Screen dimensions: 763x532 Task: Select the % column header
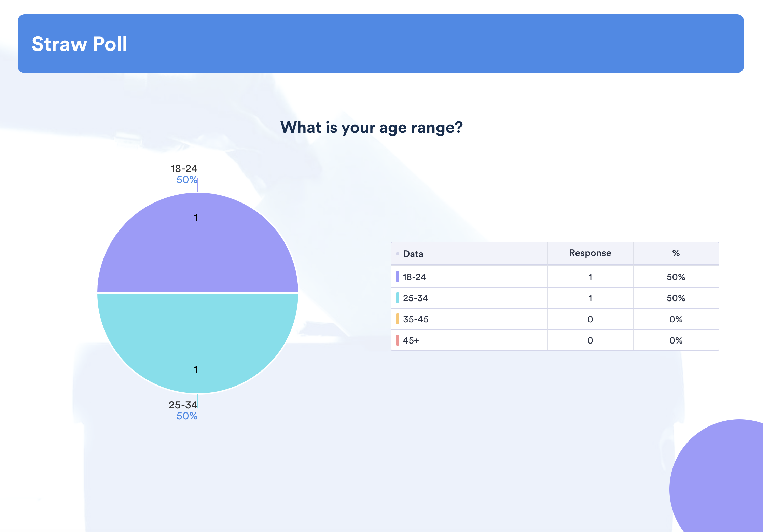click(676, 253)
